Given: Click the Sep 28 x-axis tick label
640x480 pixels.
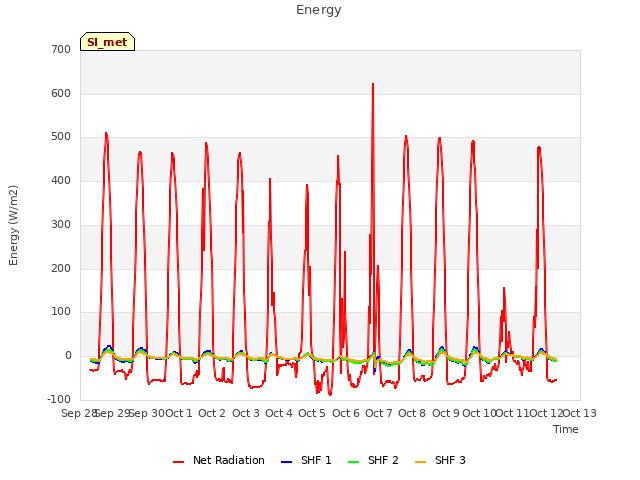Looking at the screenshot, I should 78,413.
